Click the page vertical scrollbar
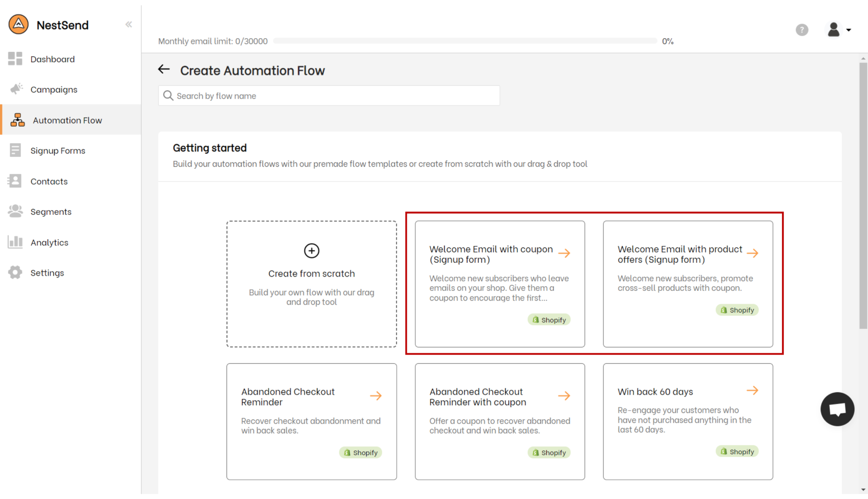 pyautogui.click(x=863, y=195)
